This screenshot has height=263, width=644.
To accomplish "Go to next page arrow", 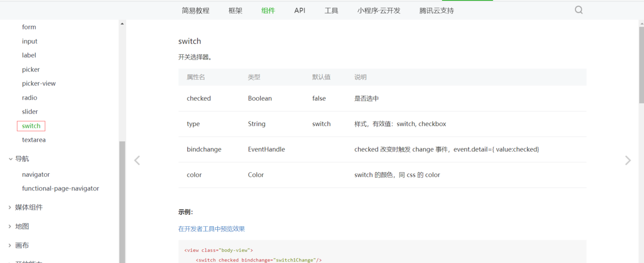I will [628, 160].
